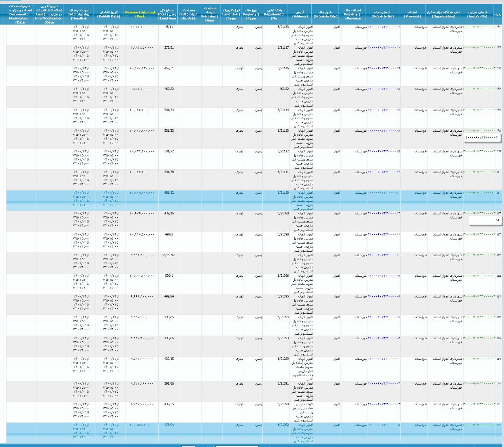The image size is (504, 447).
Task: Click the Organization column header
Action: (x=443, y=14)
